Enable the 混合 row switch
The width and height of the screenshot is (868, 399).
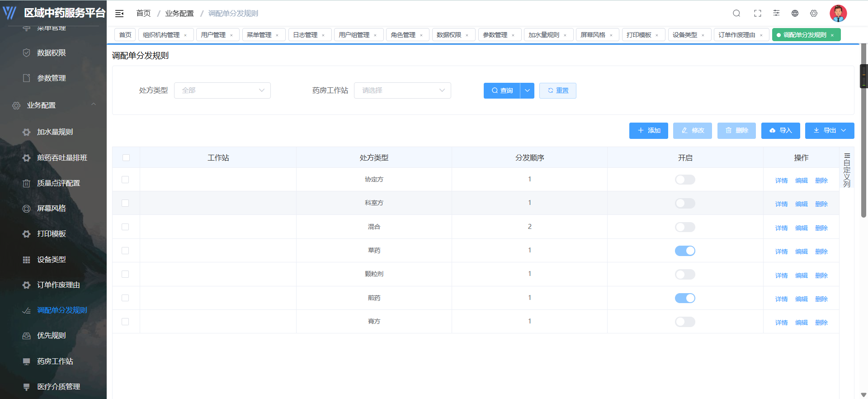[x=685, y=227]
